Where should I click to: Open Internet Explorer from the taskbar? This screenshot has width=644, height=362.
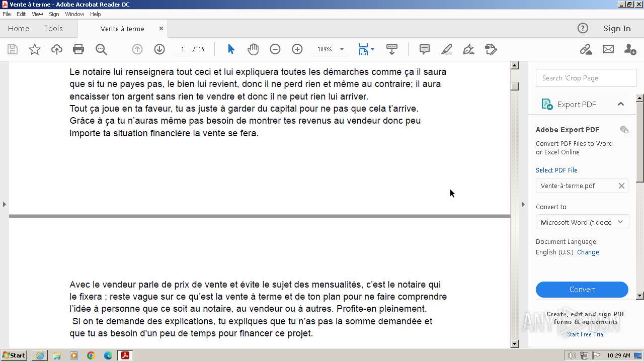pyautogui.click(x=40, y=355)
